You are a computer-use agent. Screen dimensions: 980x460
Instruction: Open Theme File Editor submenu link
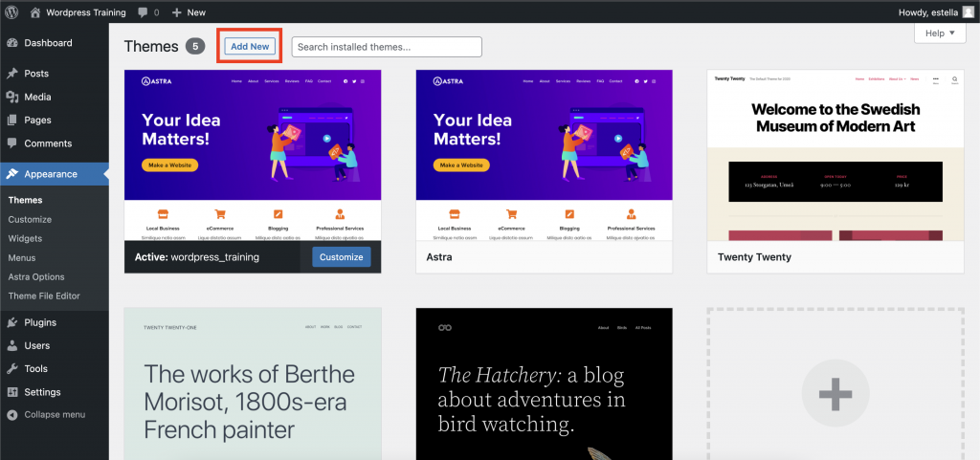44,296
